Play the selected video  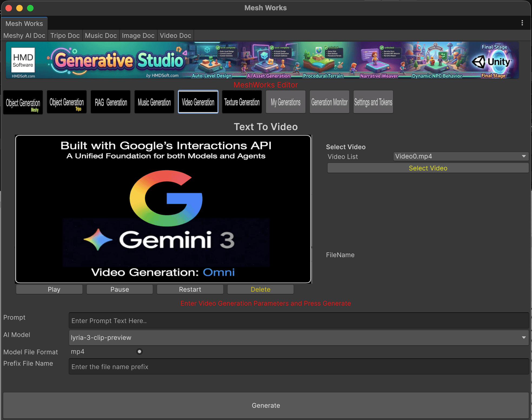[49, 289]
